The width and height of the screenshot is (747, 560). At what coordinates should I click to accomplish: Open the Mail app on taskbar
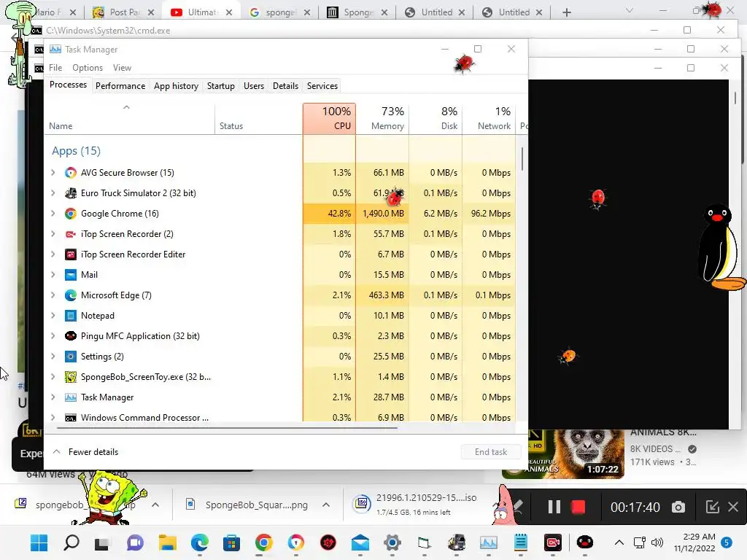click(360, 542)
